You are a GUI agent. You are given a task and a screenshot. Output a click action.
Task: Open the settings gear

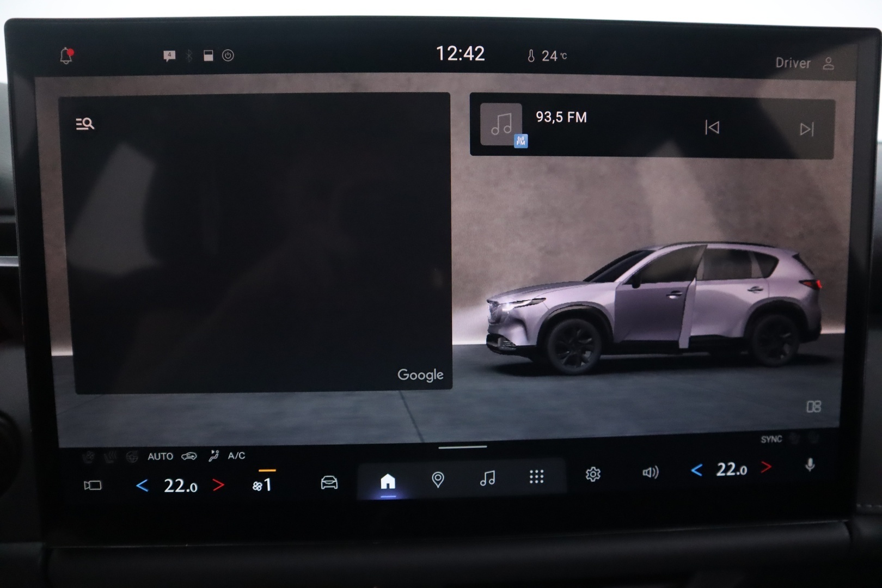click(593, 474)
